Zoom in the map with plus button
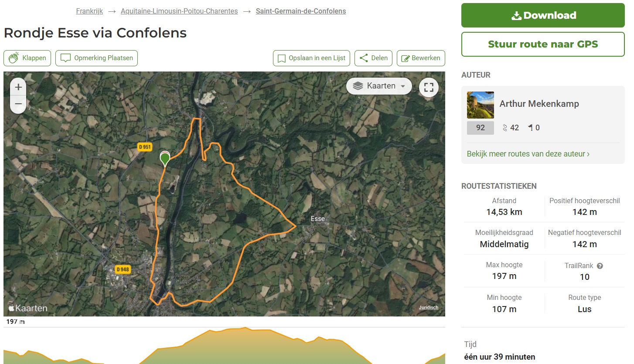 pos(18,87)
